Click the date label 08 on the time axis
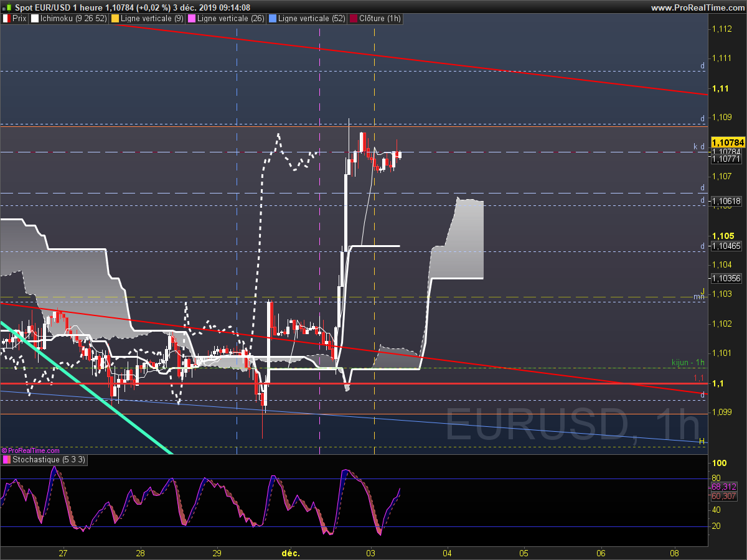747x560 pixels. 675,553
